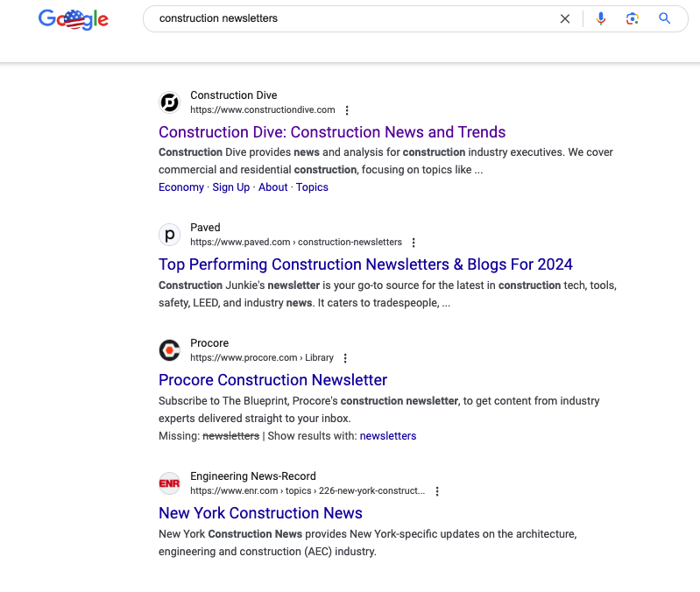
Task: Open Top Performing Construction Newsletters result
Action: click(x=365, y=264)
